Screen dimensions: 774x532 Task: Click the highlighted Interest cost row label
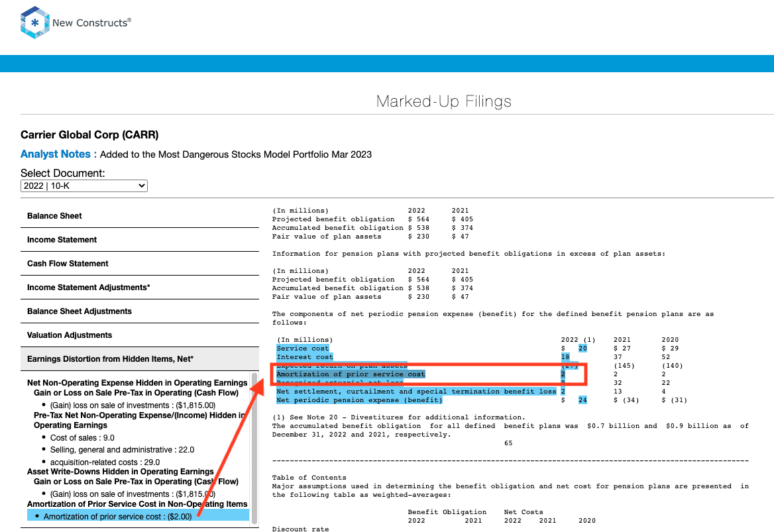305,357
